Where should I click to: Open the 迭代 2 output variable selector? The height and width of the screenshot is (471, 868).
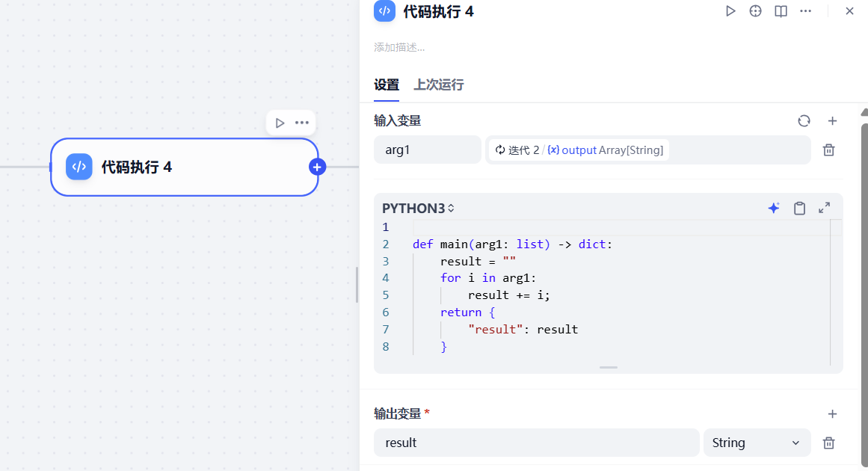[x=648, y=150]
